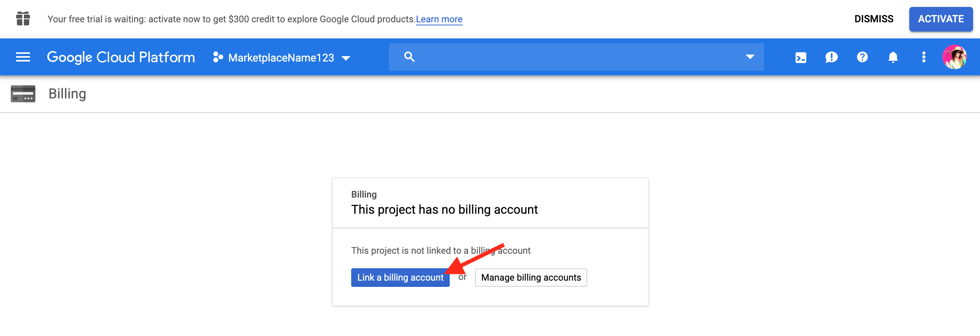980x336 pixels.
Task: Open the Learn more link
Action: pyautogui.click(x=439, y=19)
